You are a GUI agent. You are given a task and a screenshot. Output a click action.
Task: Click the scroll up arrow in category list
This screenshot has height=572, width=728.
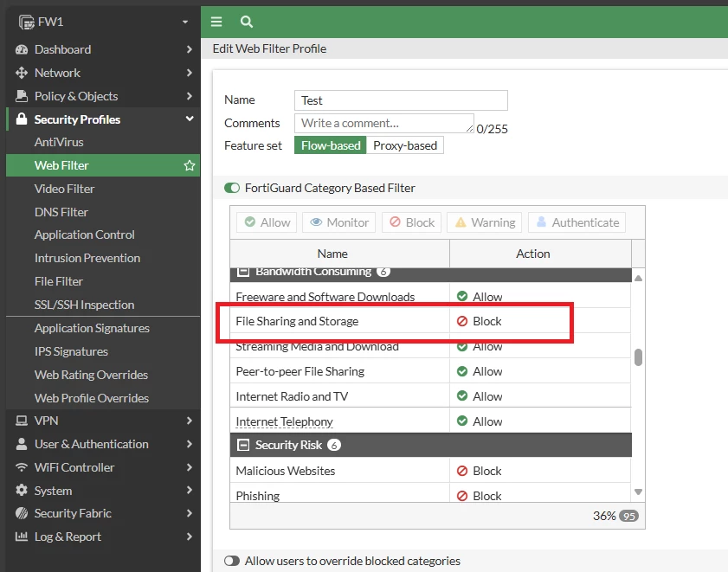[x=638, y=278]
